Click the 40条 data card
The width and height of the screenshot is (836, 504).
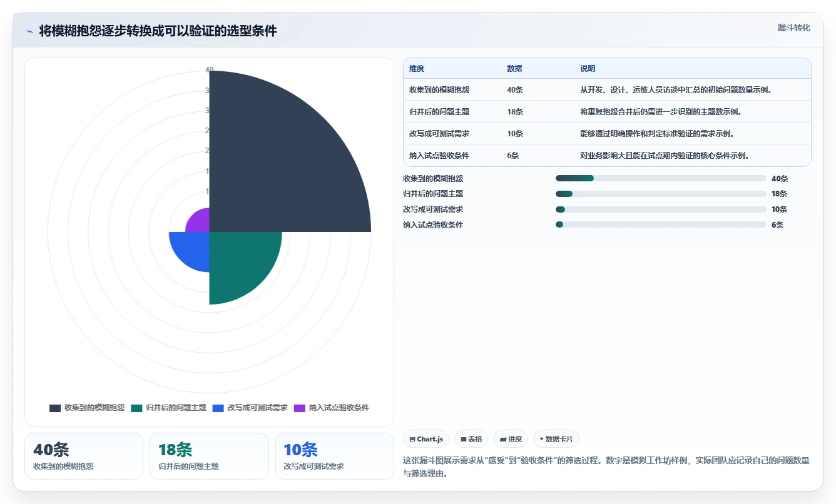[84, 456]
